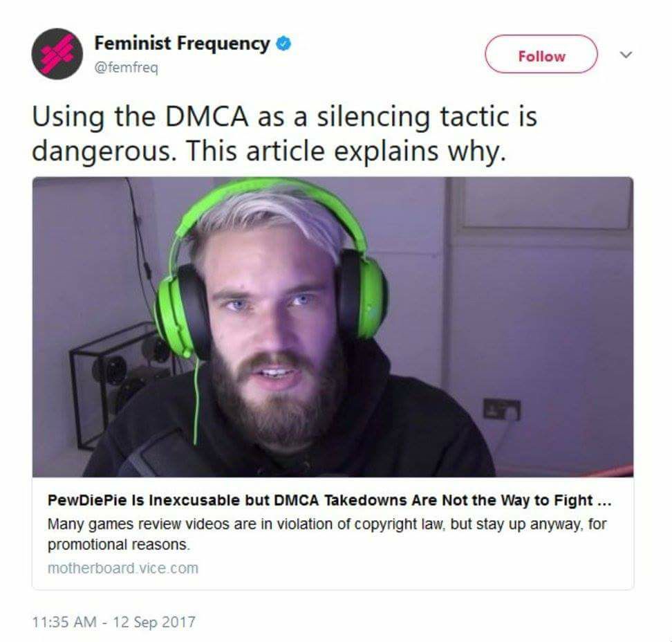The height and width of the screenshot is (642, 672).
Task: Click the "12 Sep 2017" date
Action: click(154, 622)
